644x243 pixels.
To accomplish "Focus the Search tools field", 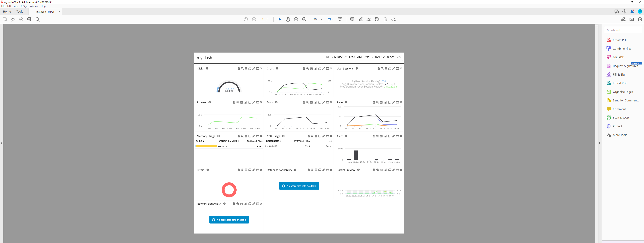I will [623, 30].
